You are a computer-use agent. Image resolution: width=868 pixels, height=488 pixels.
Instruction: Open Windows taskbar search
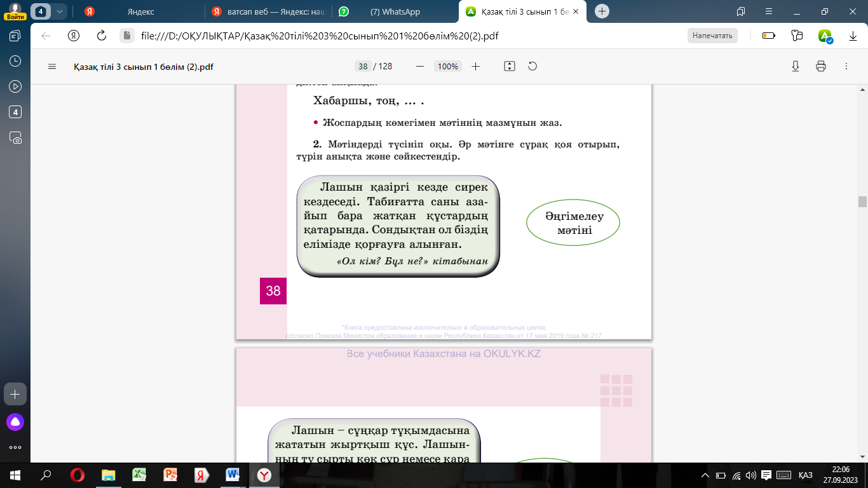coord(46,475)
